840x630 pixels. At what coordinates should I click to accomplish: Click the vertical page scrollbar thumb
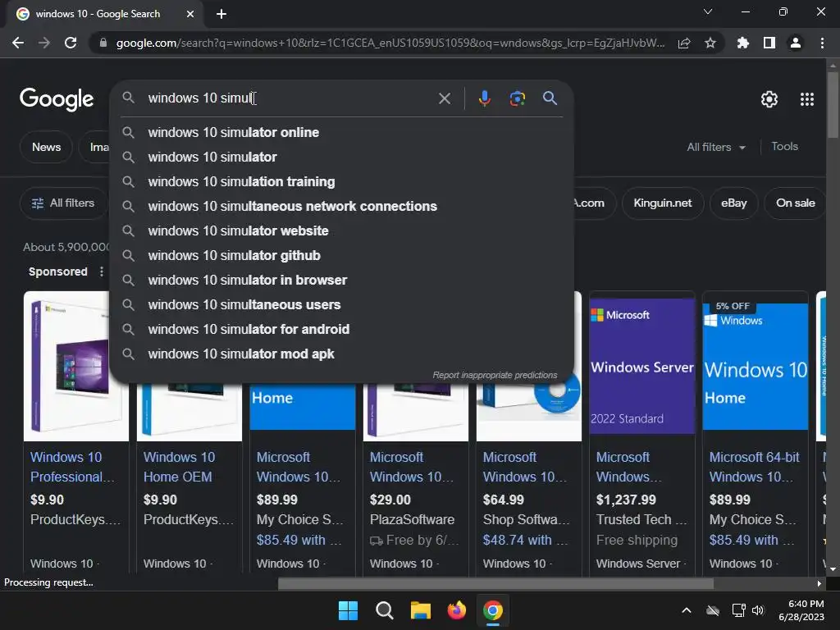click(833, 104)
